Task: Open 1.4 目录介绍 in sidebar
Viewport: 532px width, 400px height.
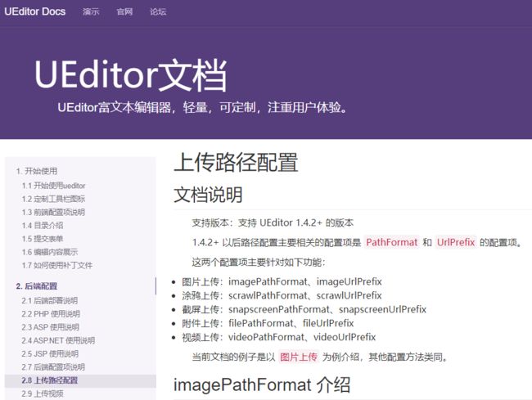Action: pyautogui.click(x=43, y=226)
